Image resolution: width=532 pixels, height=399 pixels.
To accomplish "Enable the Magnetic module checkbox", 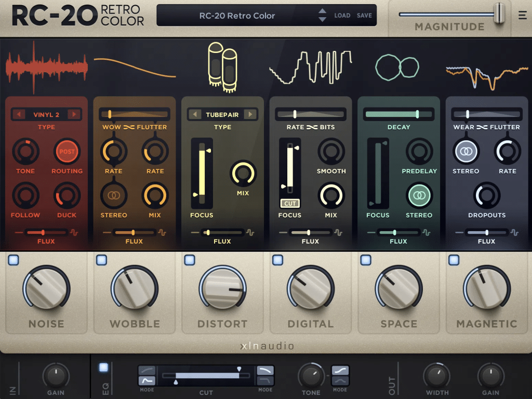I will click(x=454, y=260).
